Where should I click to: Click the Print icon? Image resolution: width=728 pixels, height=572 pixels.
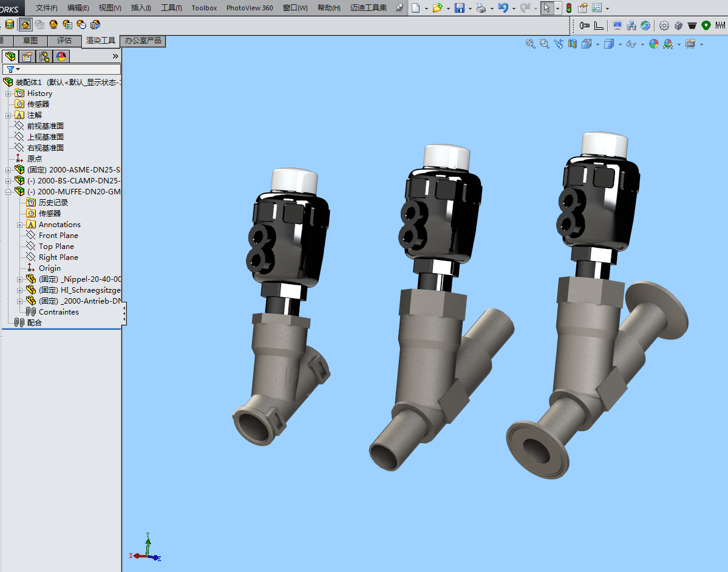481,8
